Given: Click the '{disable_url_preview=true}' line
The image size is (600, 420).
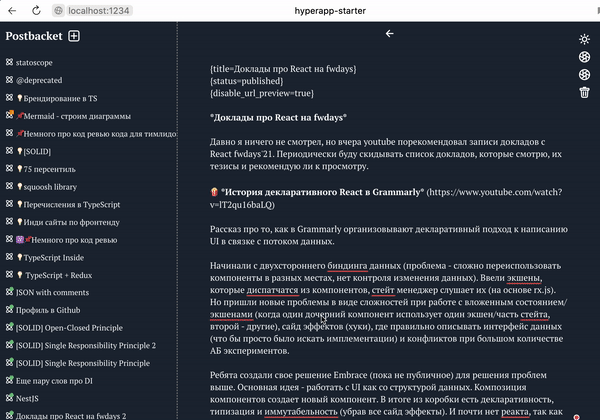Looking at the screenshot, I should [x=262, y=93].
